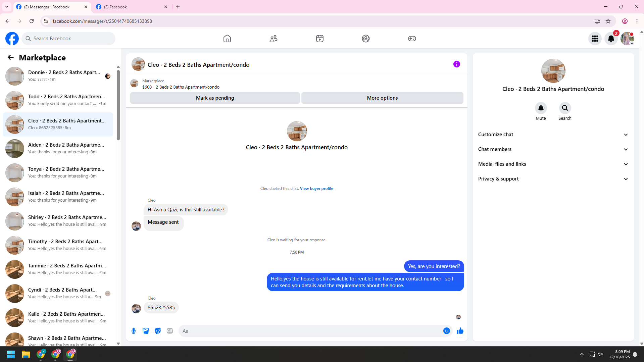Click Cleo chat title in header
The width and height of the screenshot is (644, 362).
pos(198,65)
